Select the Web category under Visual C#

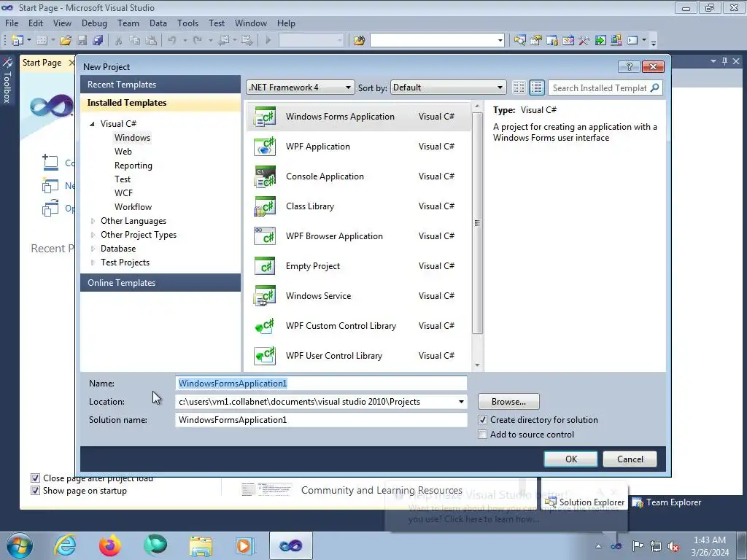[x=123, y=152]
